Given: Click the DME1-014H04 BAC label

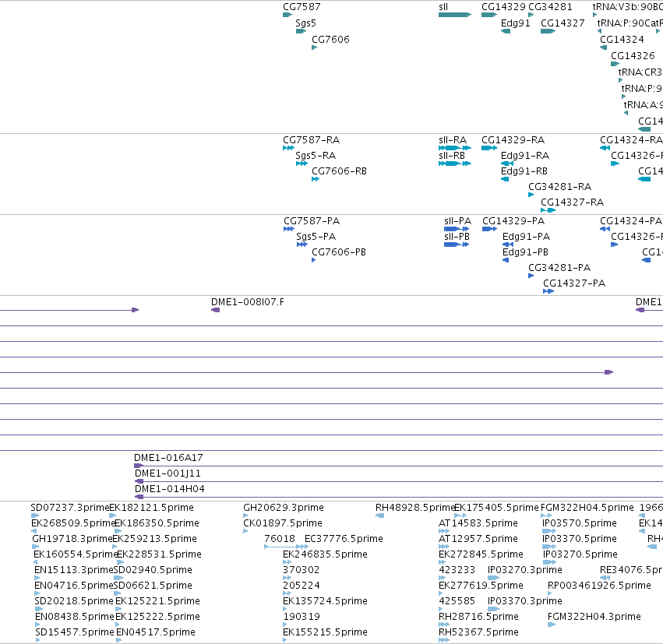Looking at the screenshot, I should [170, 489].
